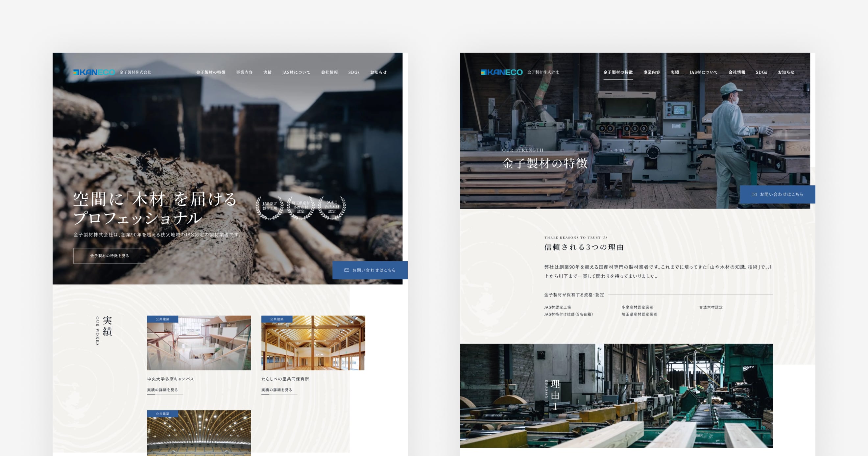The width and height of the screenshot is (868, 456).
Task: Open JAS材について in right navigation
Action: coord(703,72)
